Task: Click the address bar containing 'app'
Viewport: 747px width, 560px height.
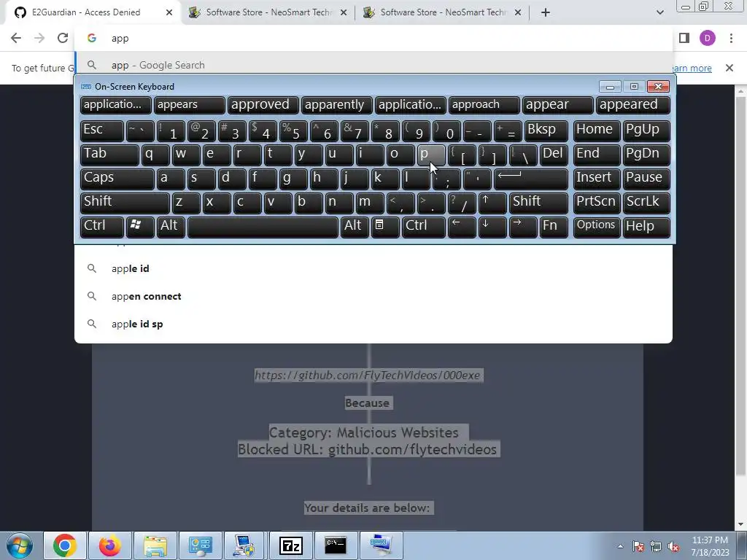Action: coord(373,38)
